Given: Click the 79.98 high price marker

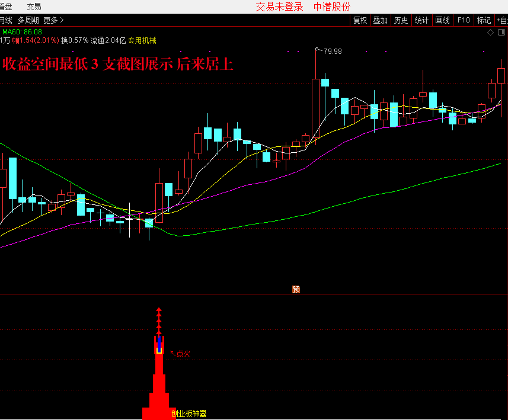Looking at the screenshot, I should point(333,52).
